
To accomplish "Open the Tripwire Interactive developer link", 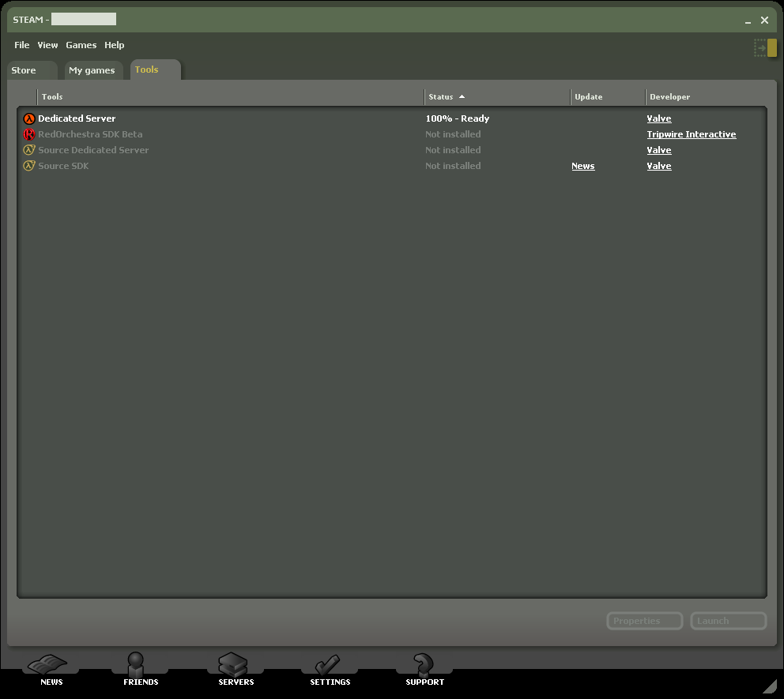I will [x=692, y=134].
